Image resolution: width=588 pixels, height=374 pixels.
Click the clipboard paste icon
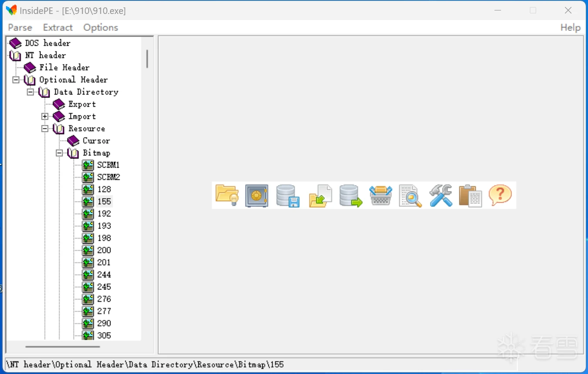(x=470, y=195)
